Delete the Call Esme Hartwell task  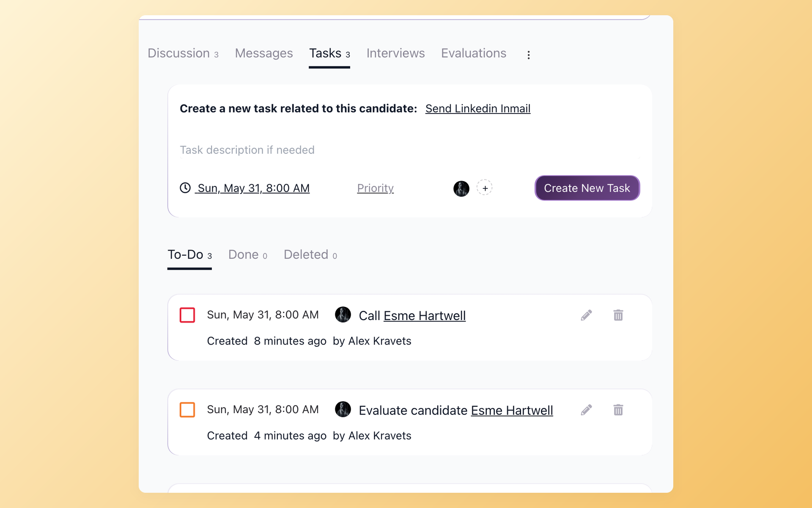point(618,315)
